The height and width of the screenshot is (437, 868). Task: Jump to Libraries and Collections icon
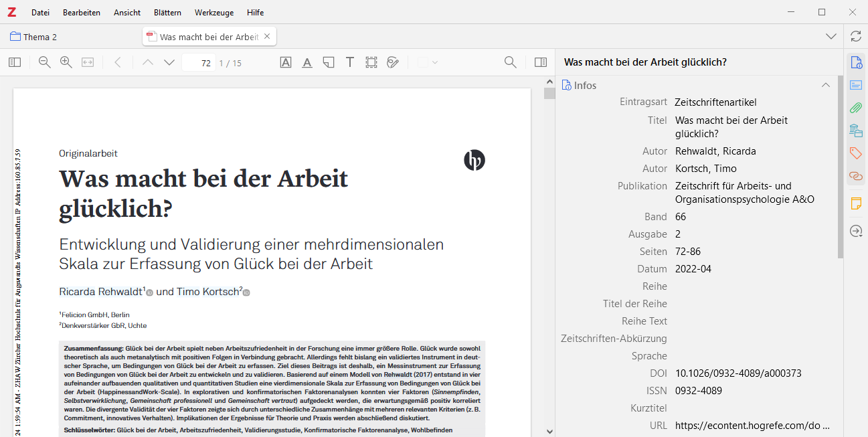pos(856,130)
